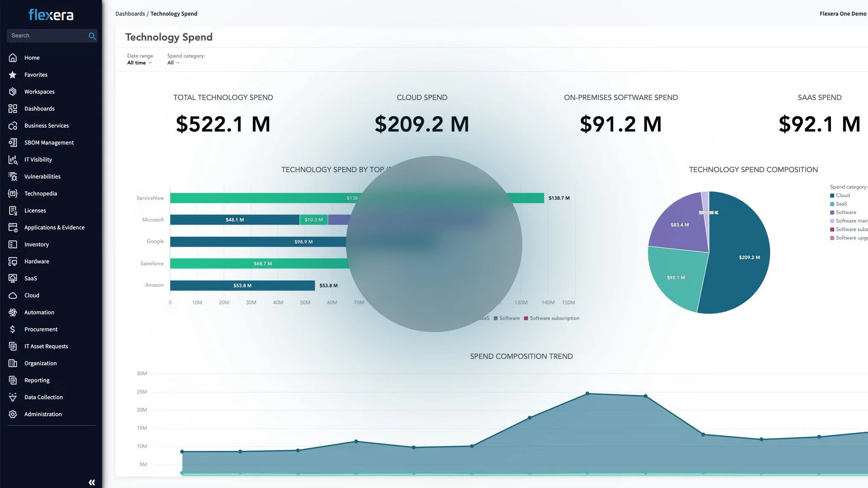The width and height of the screenshot is (868, 488).
Task: Open the Spend category All dropdown
Action: [173, 63]
